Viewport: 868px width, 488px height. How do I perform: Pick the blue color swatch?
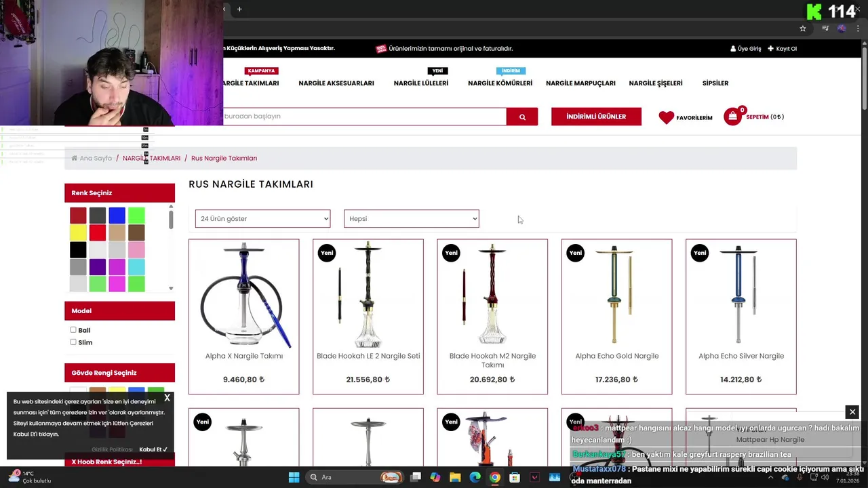117,216
